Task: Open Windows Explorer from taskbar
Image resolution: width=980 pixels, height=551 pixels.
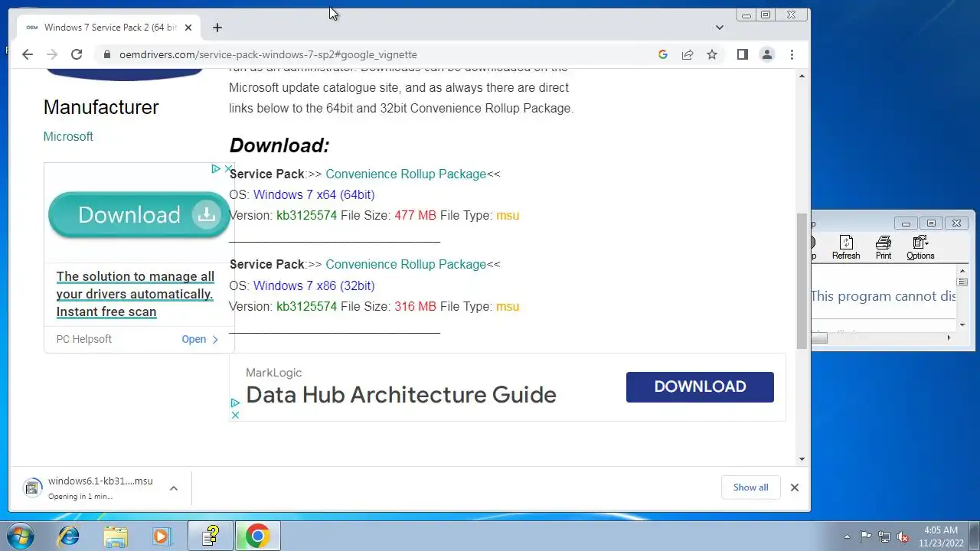Action: [116, 536]
